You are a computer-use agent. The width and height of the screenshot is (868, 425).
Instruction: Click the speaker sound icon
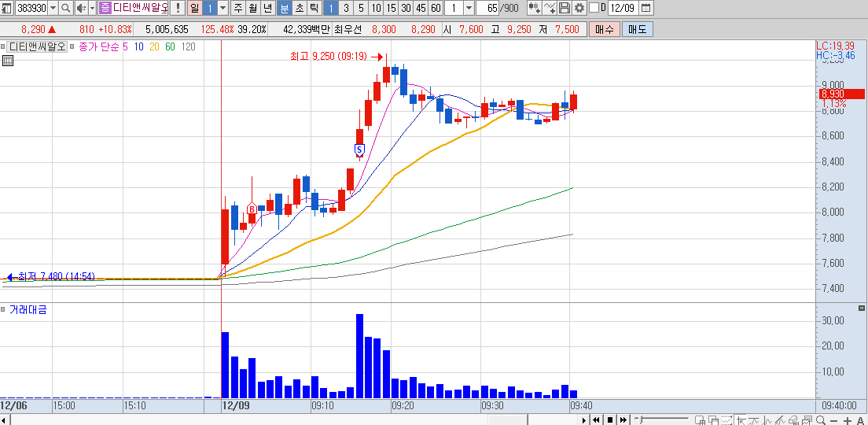click(80, 8)
